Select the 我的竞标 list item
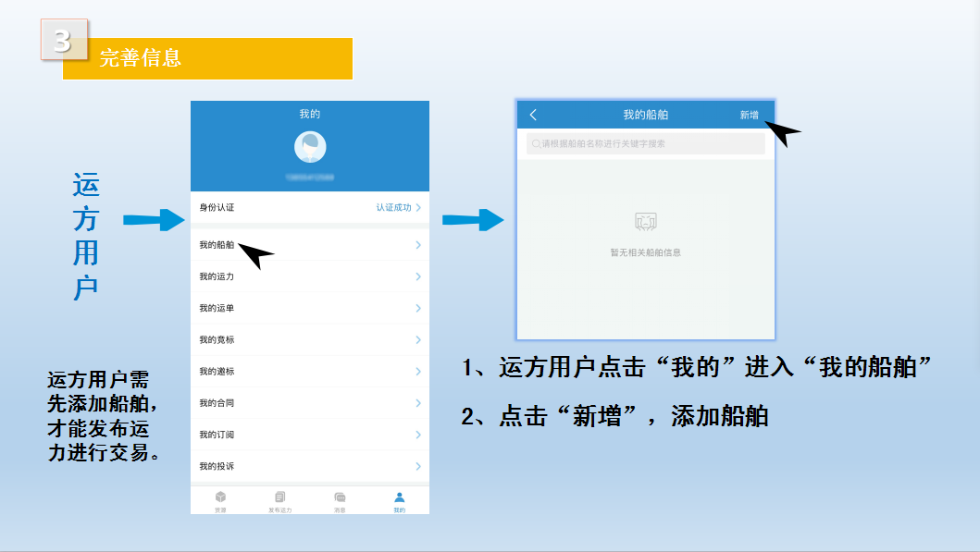 [217, 340]
